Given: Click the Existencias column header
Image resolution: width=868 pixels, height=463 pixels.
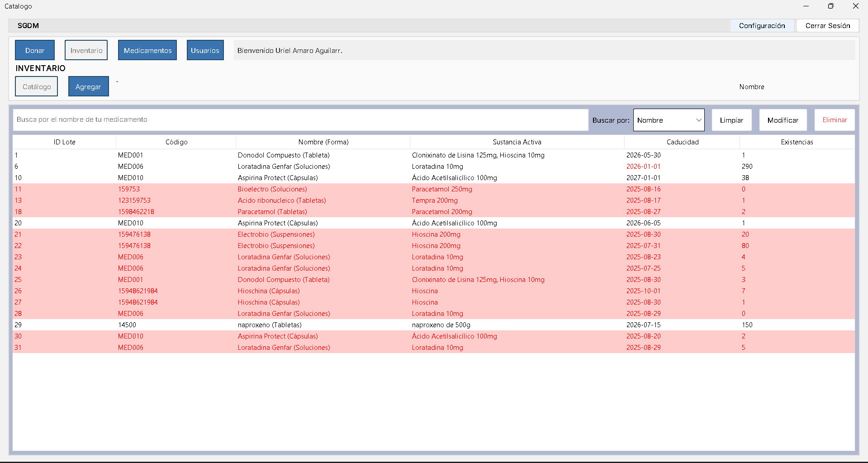Looking at the screenshot, I should tap(797, 142).
